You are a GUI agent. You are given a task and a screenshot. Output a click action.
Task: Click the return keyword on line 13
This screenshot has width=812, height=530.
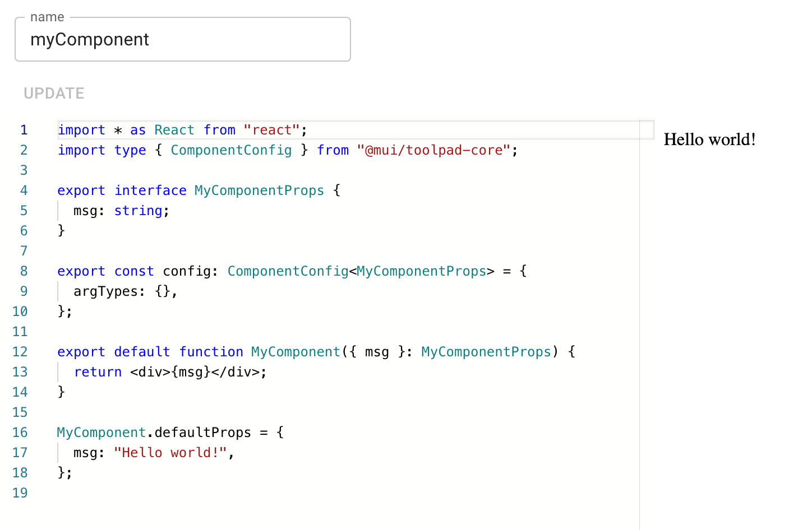98,372
